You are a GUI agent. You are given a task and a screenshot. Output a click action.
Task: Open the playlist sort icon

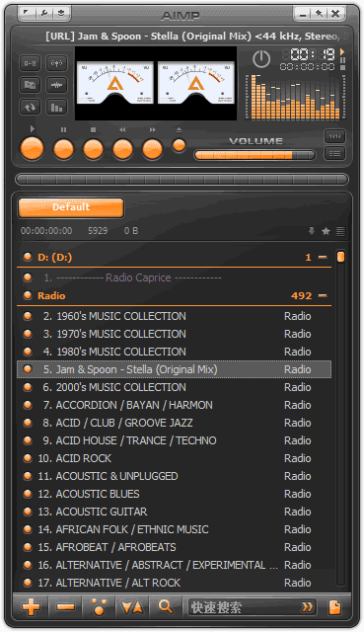[132, 607]
